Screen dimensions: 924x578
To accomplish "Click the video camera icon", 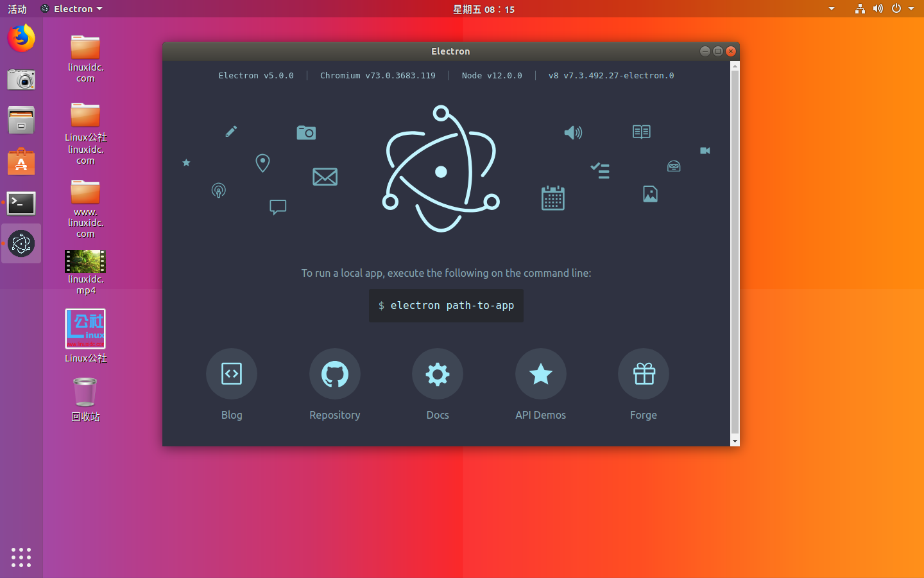I will (705, 150).
